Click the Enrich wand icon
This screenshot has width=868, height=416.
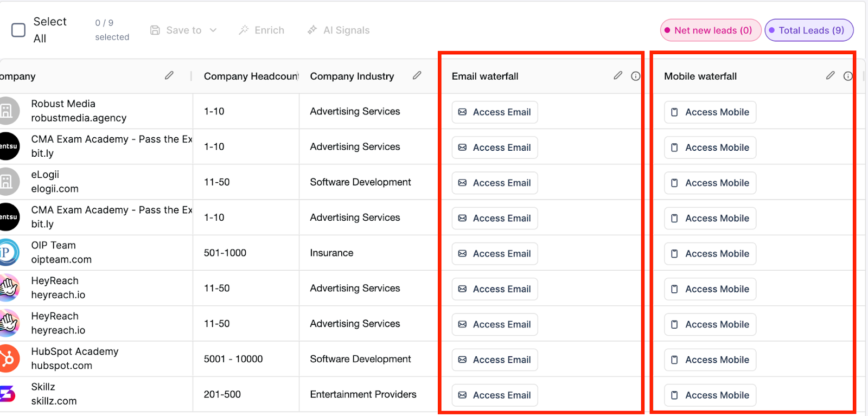(244, 30)
